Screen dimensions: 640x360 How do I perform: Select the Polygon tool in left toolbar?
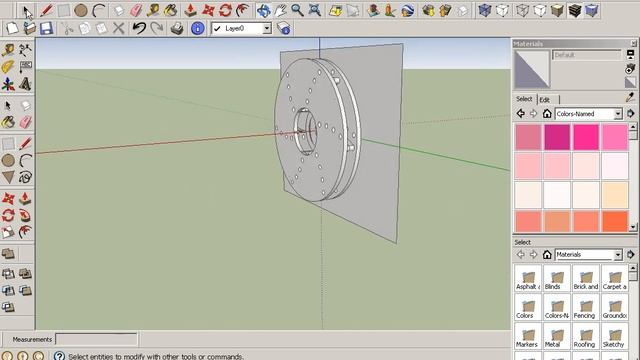[x=8, y=178]
